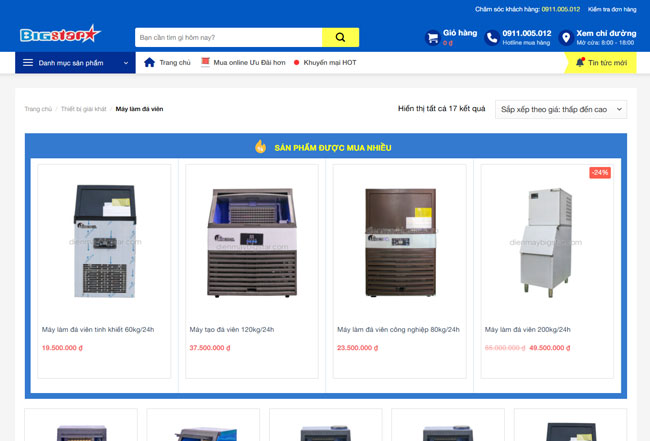Click the BigStar logo
650x441 pixels.
click(60, 36)
